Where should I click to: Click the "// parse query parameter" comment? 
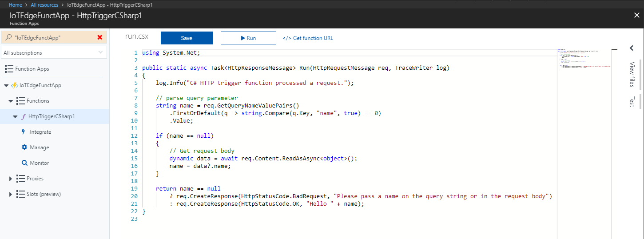(197, 98)
